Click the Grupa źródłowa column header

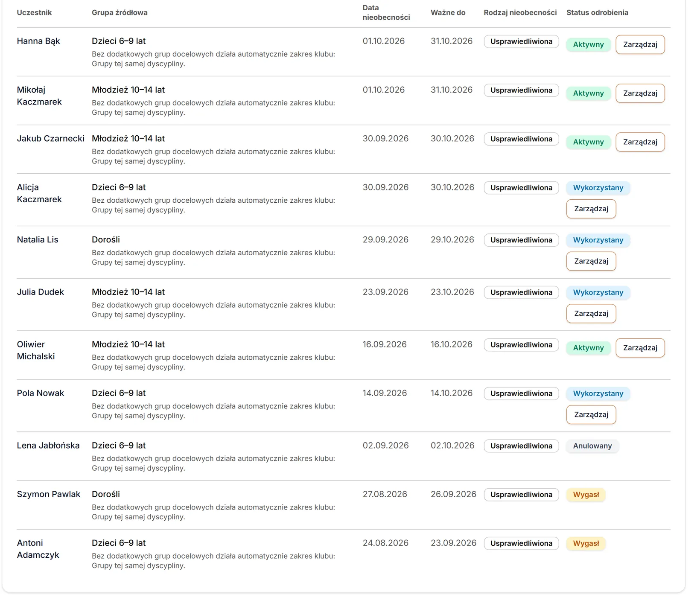(120, 12)
